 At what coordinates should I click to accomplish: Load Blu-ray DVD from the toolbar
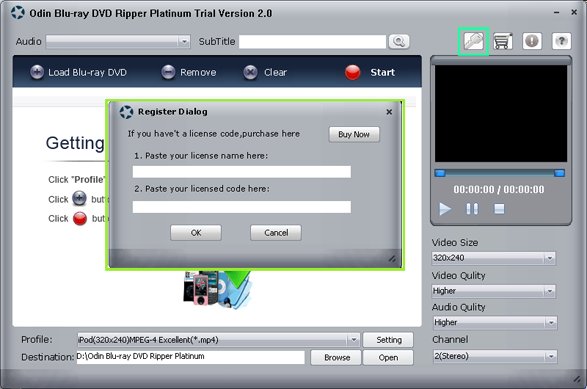[x=78, y=72]
